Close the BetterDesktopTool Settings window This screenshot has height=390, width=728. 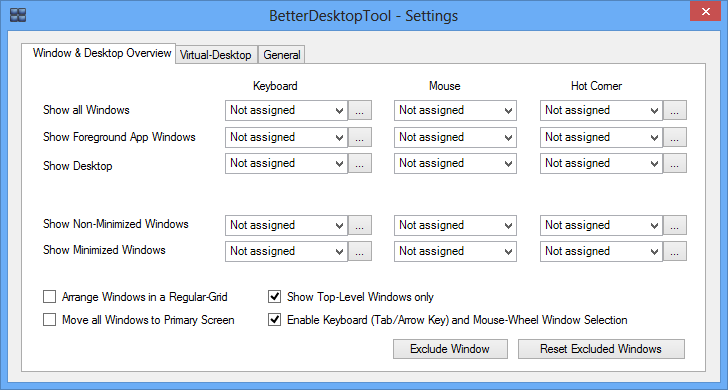click(705, 12)
